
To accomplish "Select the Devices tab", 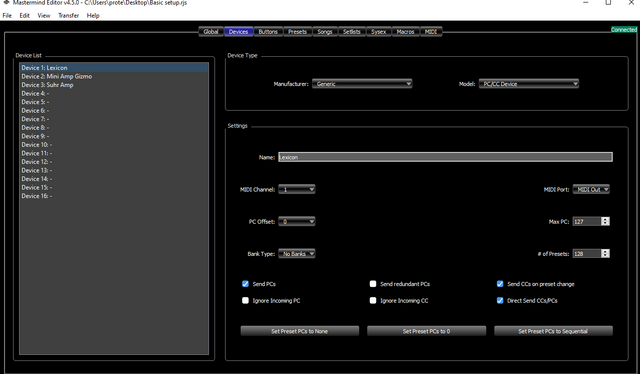I will 238,31.
